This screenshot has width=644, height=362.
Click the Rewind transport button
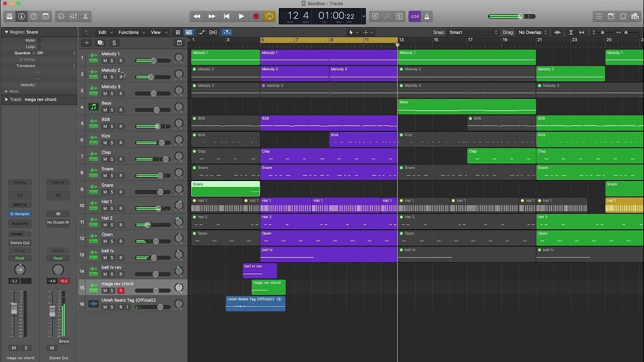pyautogui.click(x=197, y=16)
